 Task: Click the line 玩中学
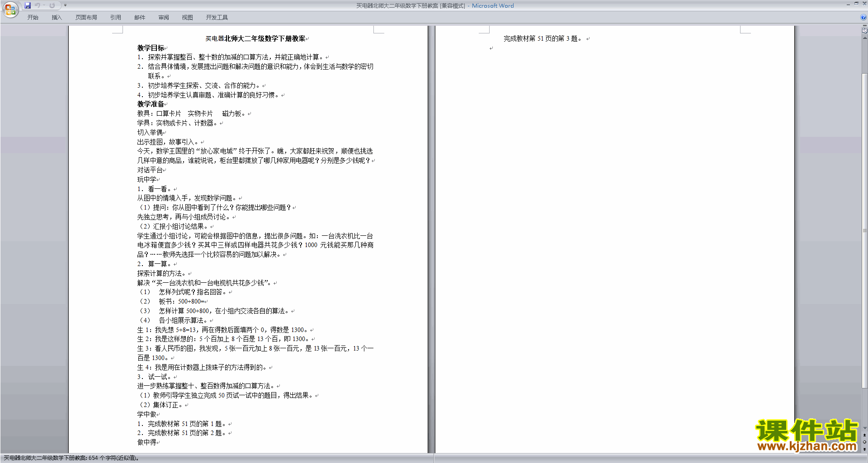[x=147, y=179]
